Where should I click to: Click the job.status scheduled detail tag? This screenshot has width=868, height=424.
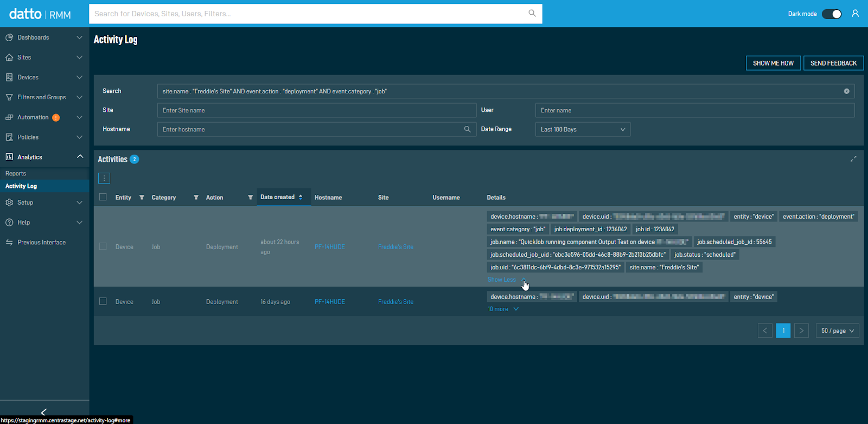click(x=705, y=255)
